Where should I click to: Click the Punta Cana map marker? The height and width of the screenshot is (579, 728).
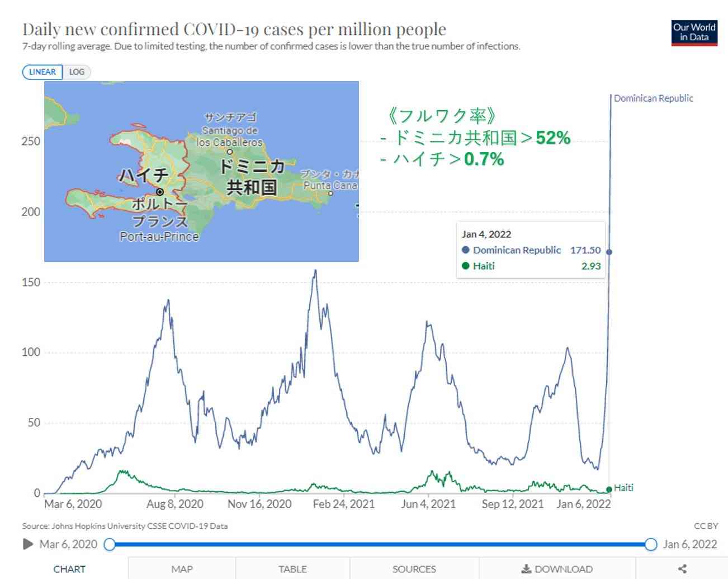point(330,194)
